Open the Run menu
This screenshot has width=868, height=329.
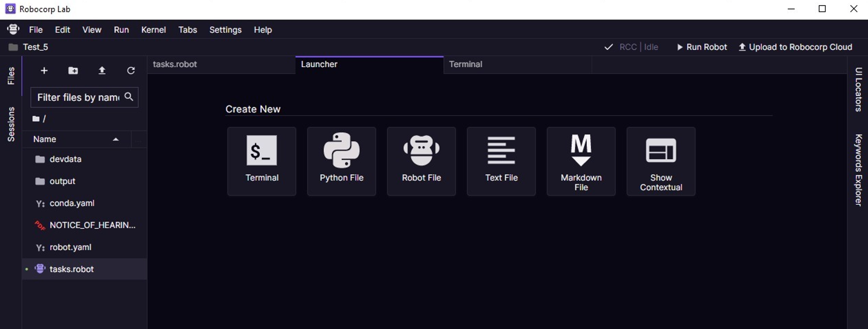(x=121, y=30)
